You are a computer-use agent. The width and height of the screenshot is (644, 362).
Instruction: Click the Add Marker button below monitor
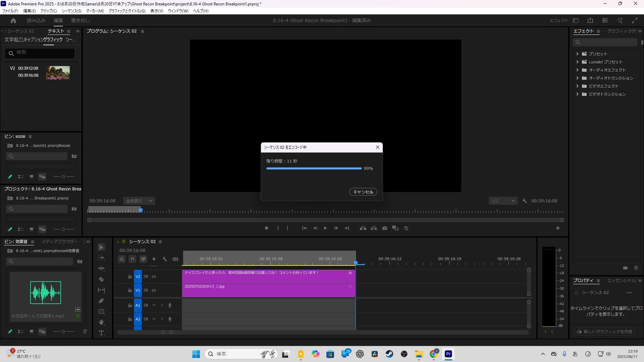click(266, 228)
